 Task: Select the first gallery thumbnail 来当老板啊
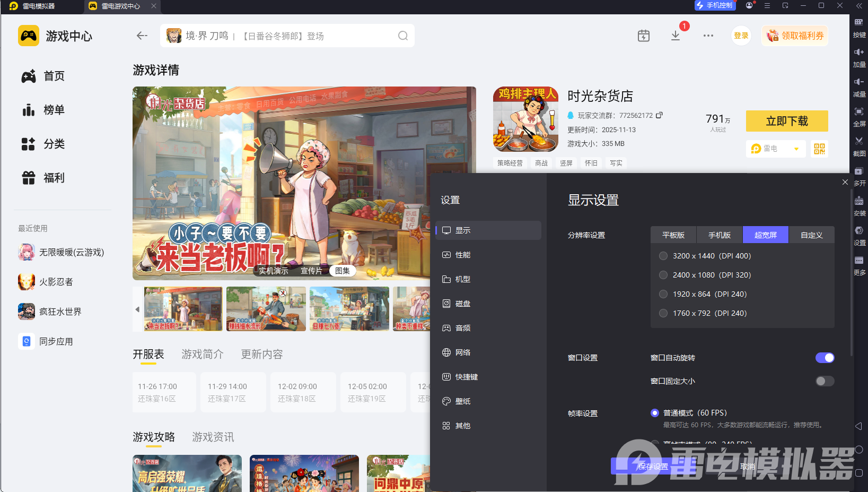point(183,309)
